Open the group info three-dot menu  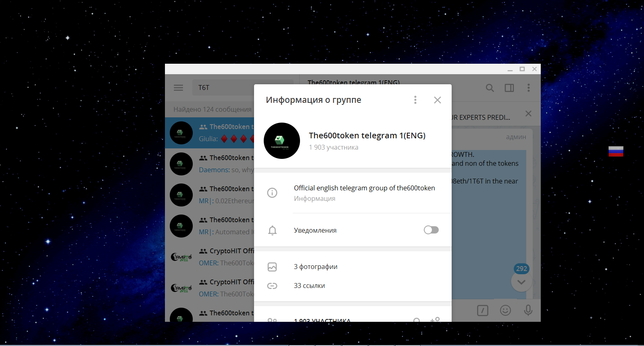click(x=415, y=100)
